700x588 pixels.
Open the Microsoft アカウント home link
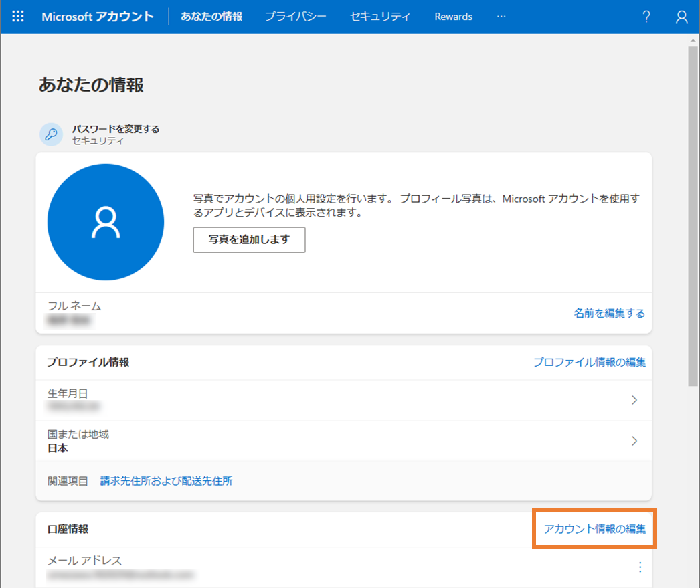98,17
